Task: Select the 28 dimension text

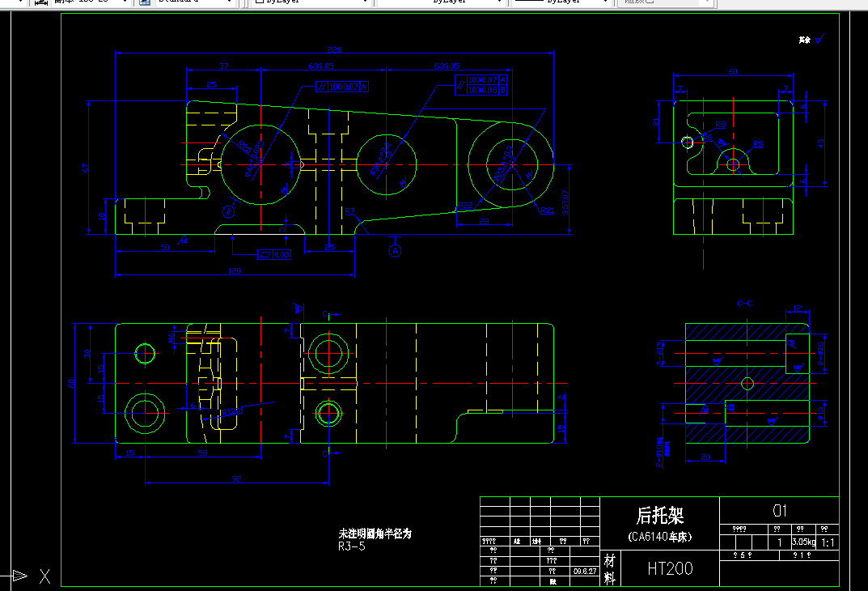Action: pos(484,222)
